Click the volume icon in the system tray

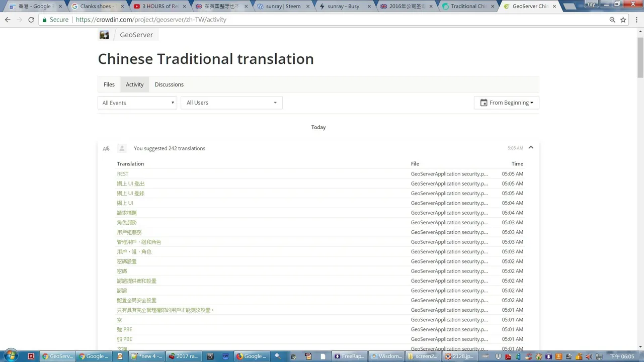click(x=589, y=356)
